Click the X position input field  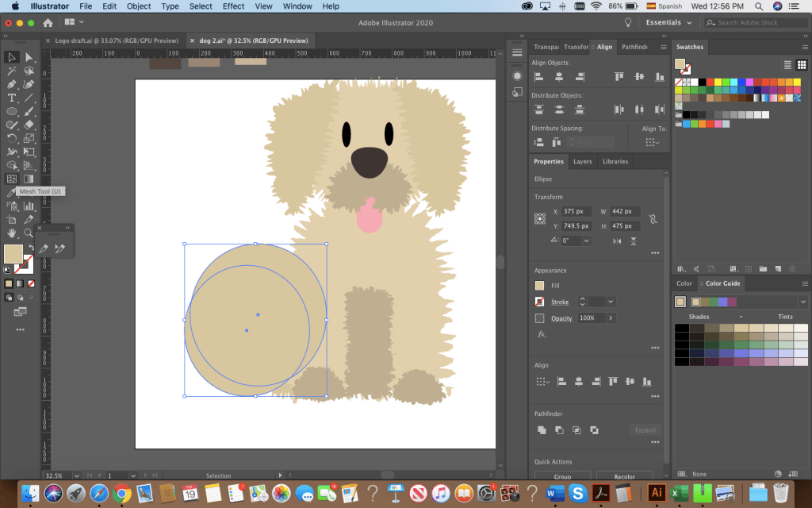pos(576,212)
